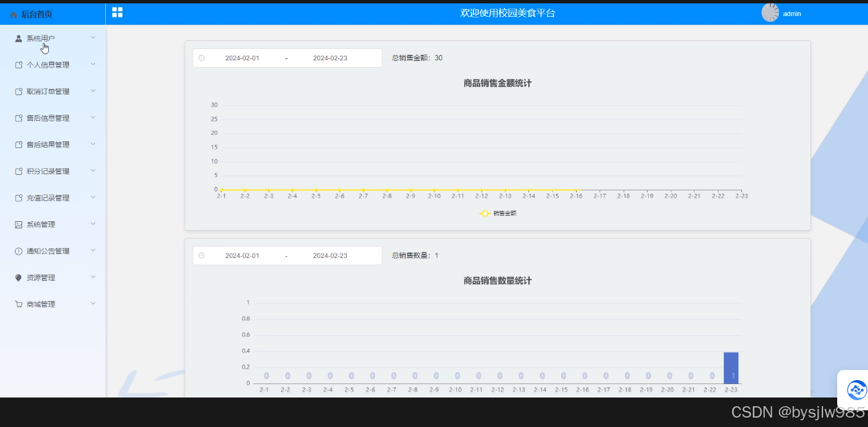868x427 pixels.
Task: Click the 2-16 data point on amount chart
Action: 576,190
